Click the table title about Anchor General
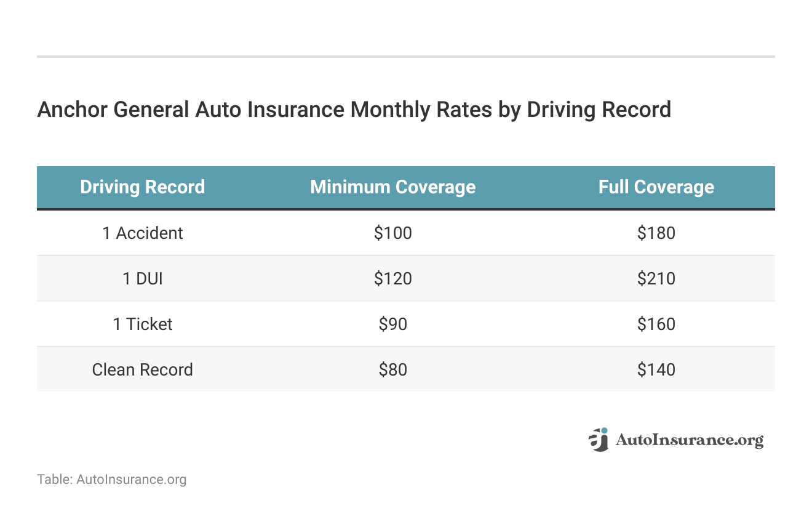Image resolution: width=812 pixels, height=527 pixels. click(x=354, y=110)
